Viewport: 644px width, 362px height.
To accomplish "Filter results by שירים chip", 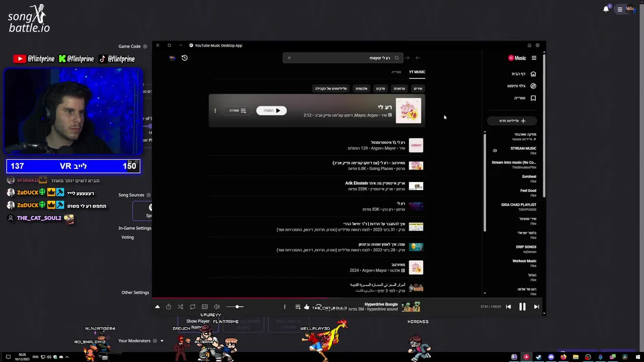I will point(418,88).
